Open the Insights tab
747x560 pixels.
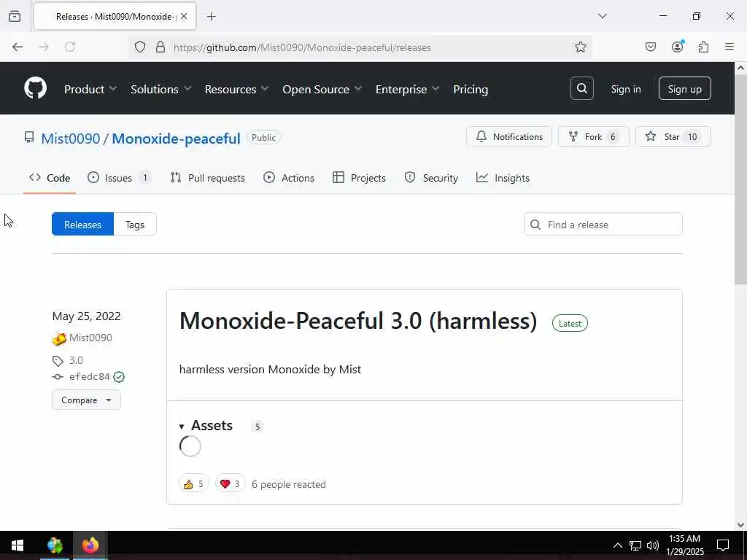pyautogui.click(x=503, y=178)
